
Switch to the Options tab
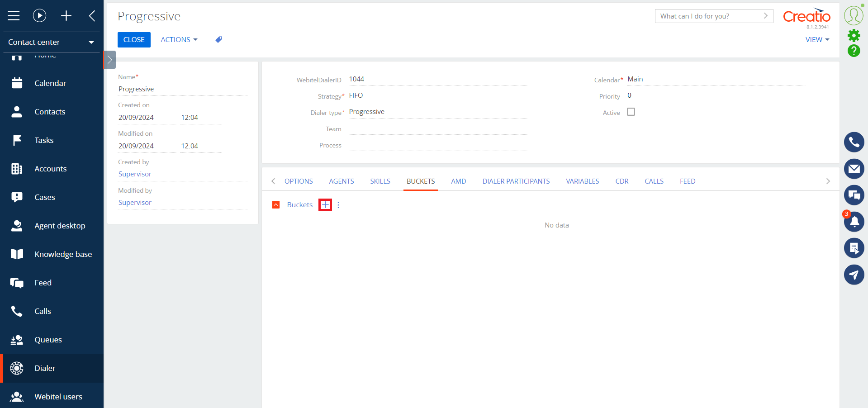pyautogui.click(x=299, y=181)
